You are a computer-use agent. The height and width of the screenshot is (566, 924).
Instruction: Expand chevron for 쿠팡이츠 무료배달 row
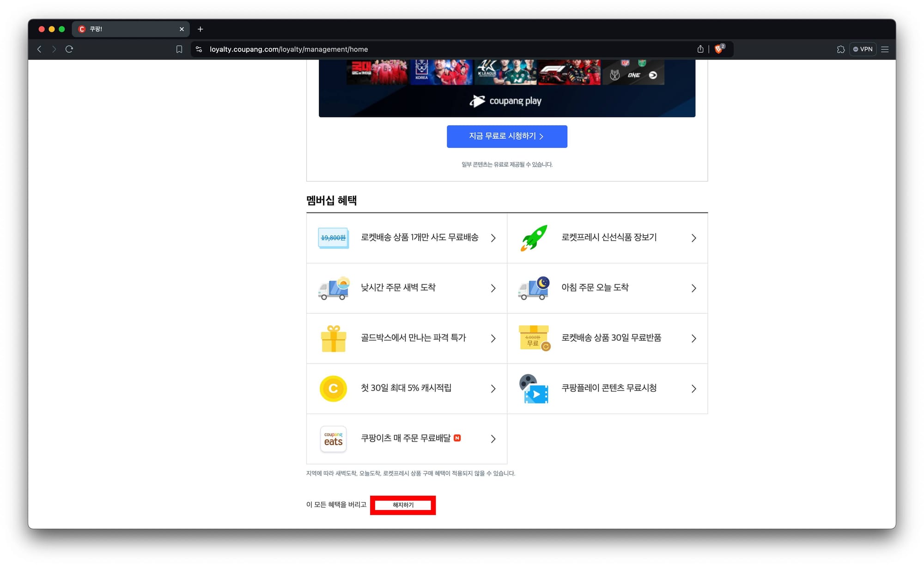click(493, 439)
